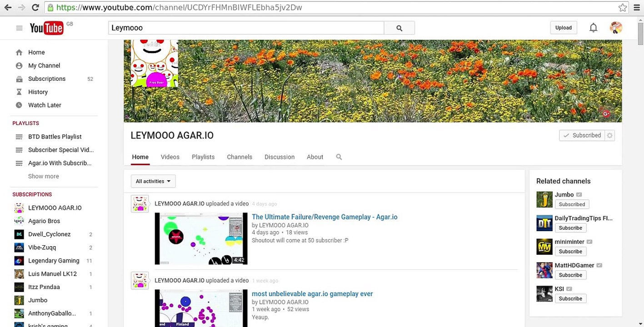Click the KSI related channel name
The image size is (644, 327).
pyautogui.click(x=559, y=289)
